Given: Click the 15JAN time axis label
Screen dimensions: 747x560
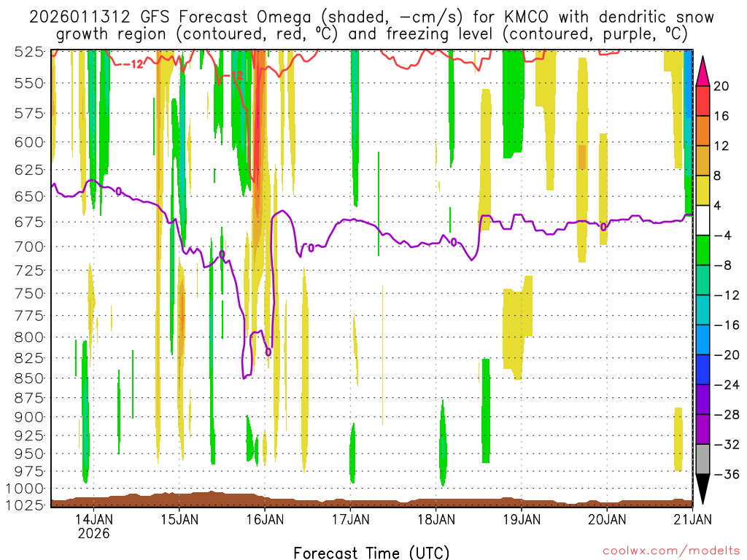Looking at the screenshot, I should [x=179, y=519].
